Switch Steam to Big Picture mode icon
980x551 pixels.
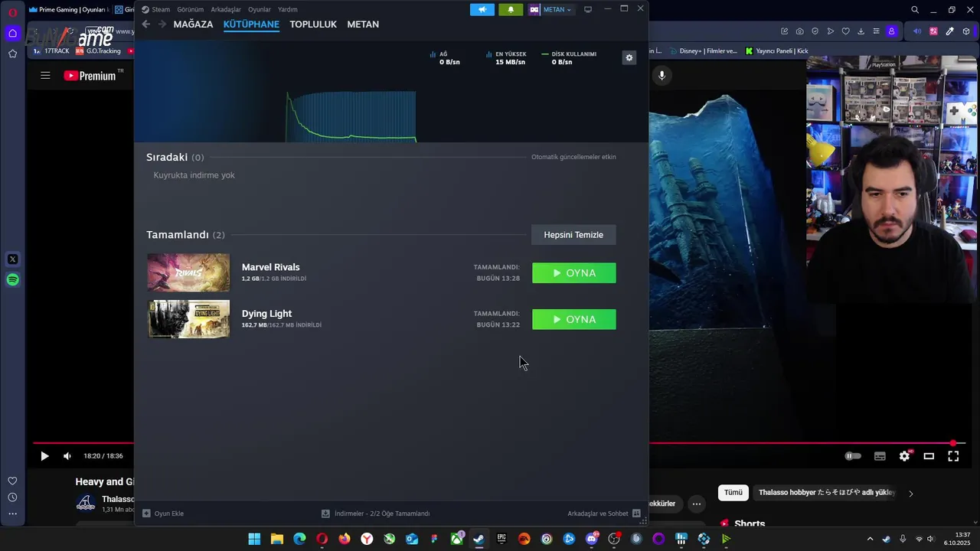tap(588, 9)
